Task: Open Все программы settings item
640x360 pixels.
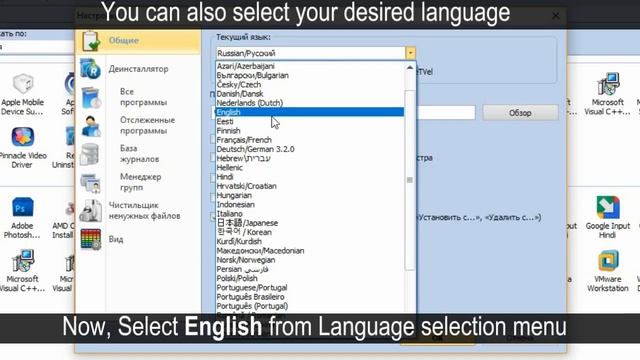Action: 143,97
